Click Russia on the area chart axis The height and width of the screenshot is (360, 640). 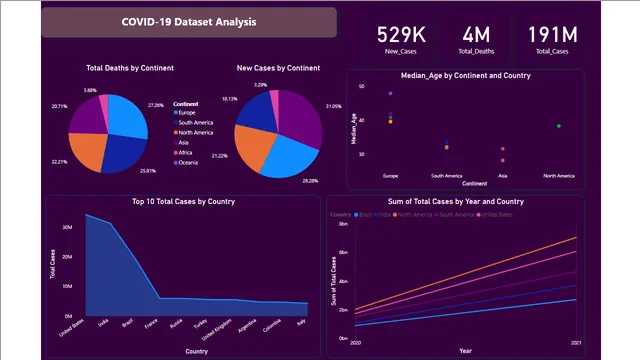tap(176, 324)
